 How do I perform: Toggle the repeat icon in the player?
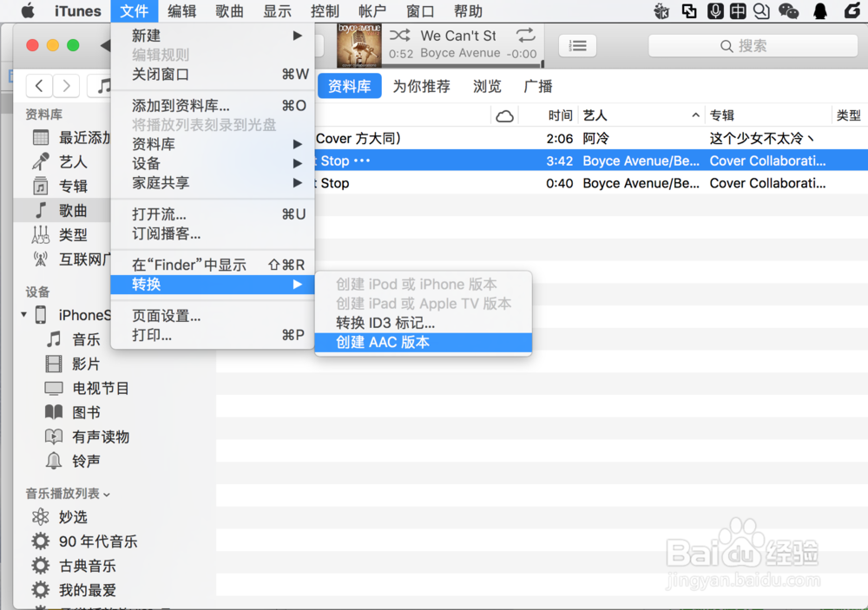(x=525, y=36)
